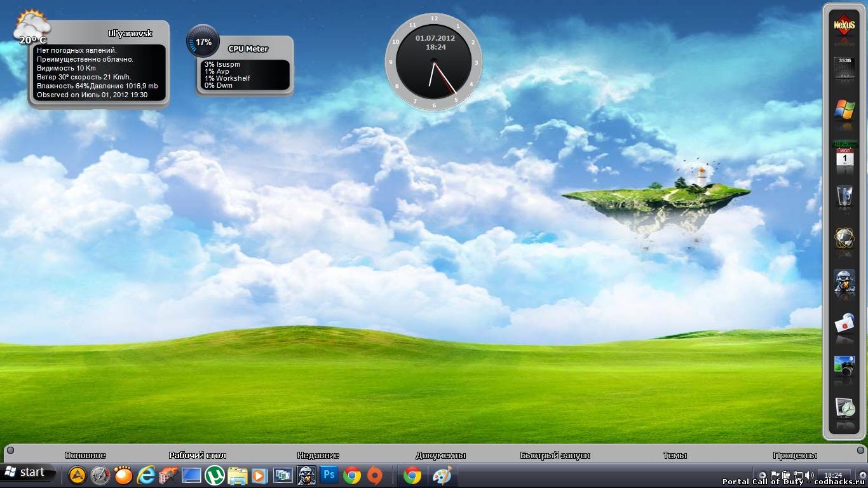Image resolution: width=868 pixels, height=488 pixels.
Task: Launch Photoshop from taskbar
Action: tap(329, 475)
